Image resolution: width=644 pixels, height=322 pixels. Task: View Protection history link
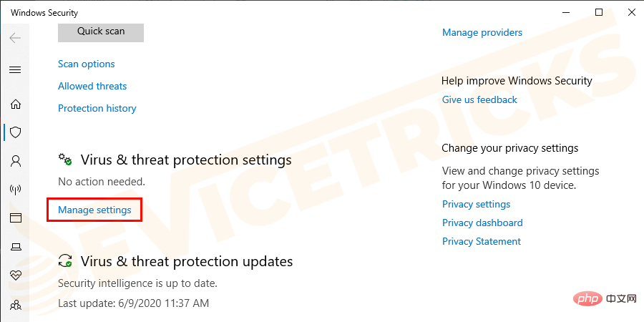point(97,108)
